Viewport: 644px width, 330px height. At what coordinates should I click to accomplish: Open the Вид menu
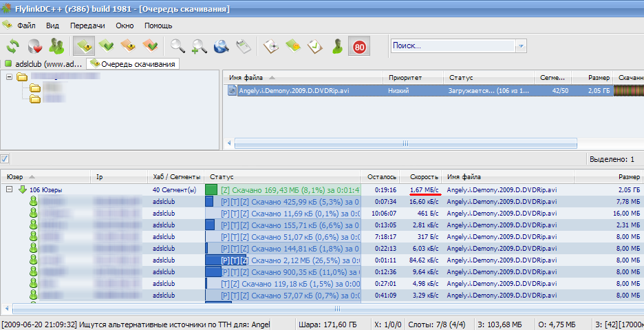[x=52, y=25]
